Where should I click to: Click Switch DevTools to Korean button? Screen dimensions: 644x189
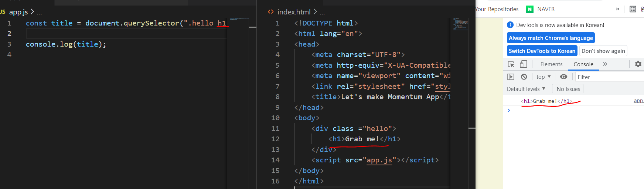point(542,51)
